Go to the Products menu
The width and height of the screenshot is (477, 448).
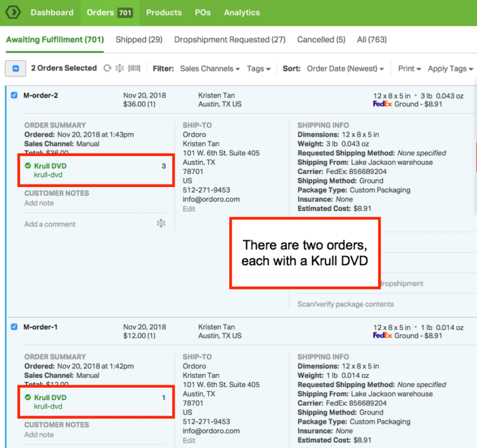164,12
